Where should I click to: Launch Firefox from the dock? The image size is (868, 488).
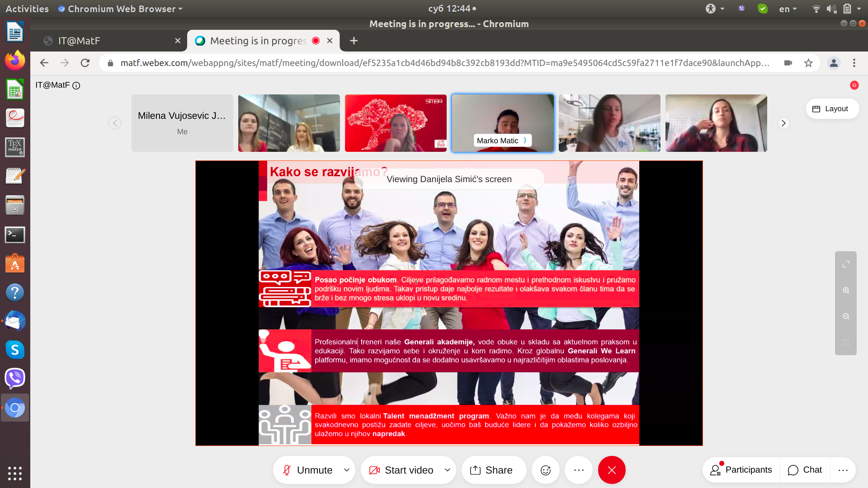15,61
